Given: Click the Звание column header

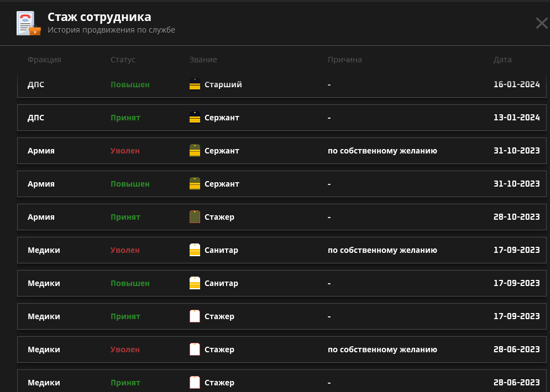Looking at the screenshot, I should pos(203,60).
